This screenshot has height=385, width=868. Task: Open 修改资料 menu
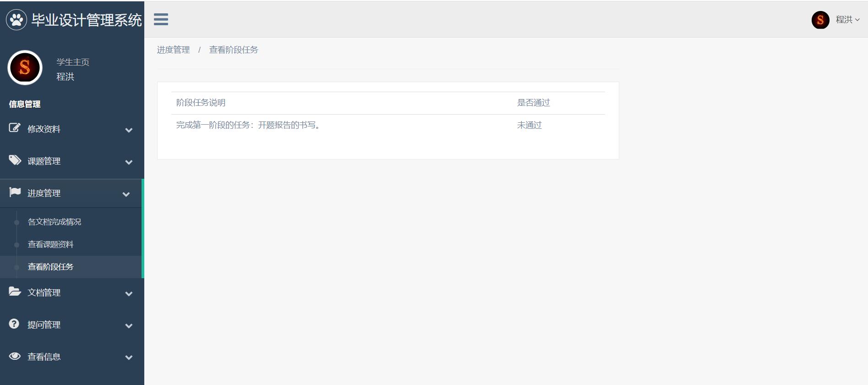point(72,129)
